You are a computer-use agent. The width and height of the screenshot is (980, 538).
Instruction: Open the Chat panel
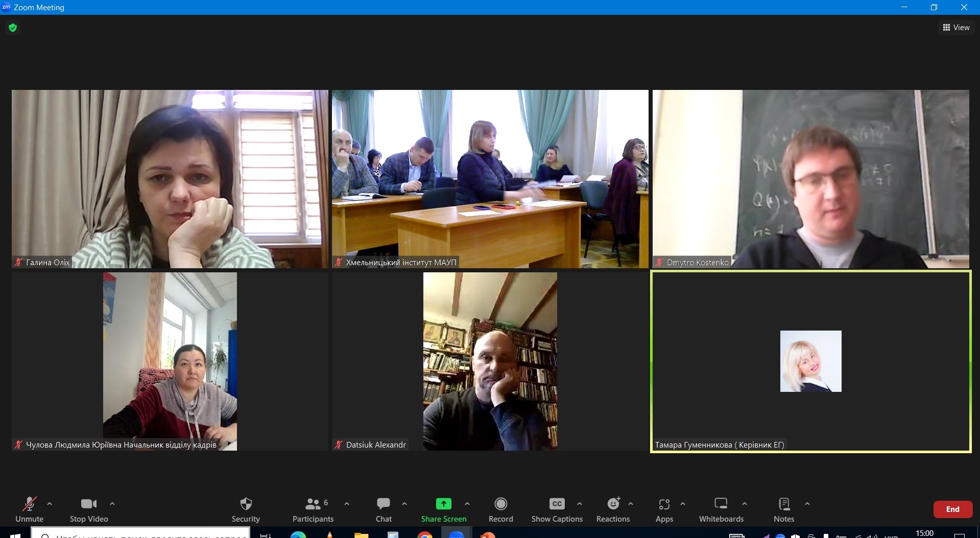384,509
